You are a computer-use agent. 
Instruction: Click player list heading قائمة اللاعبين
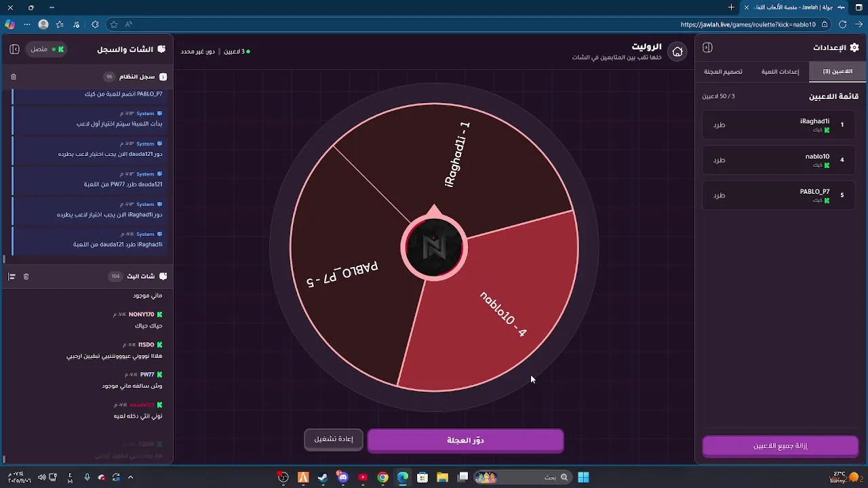click(x=833, y=96)
